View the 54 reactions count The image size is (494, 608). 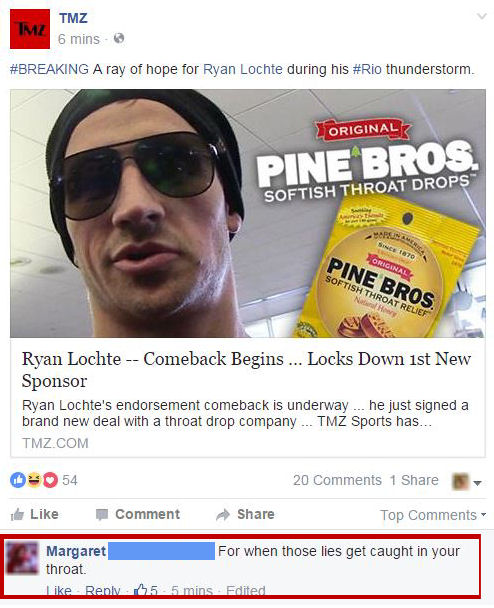point(70,480)
